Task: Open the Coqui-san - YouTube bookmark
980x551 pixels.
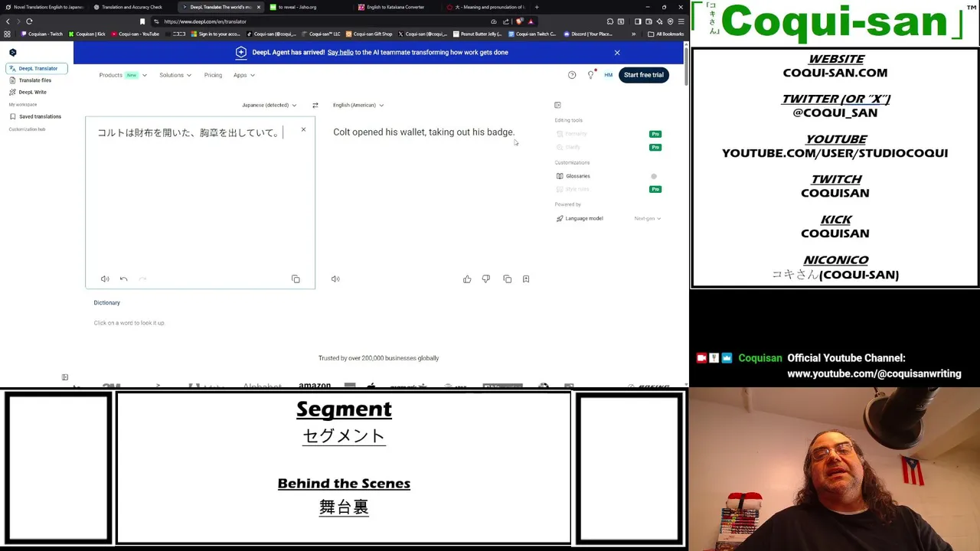Action: (136, 34)
